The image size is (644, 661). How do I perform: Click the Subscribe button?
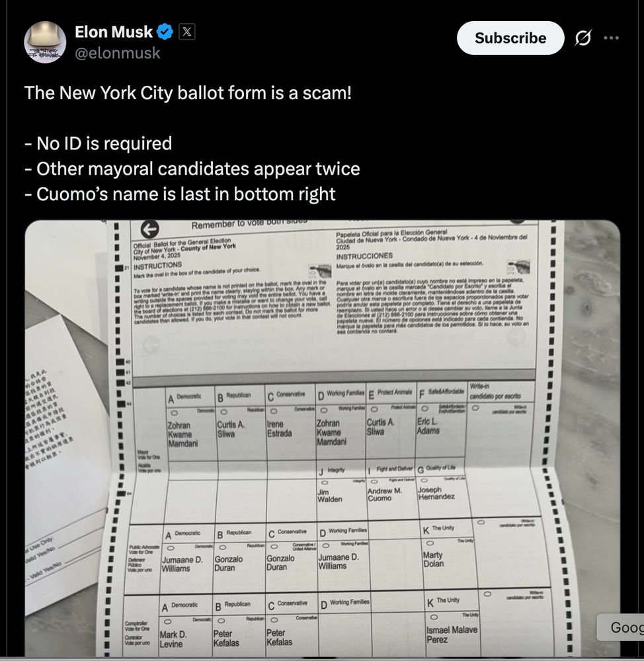[510, 38]
